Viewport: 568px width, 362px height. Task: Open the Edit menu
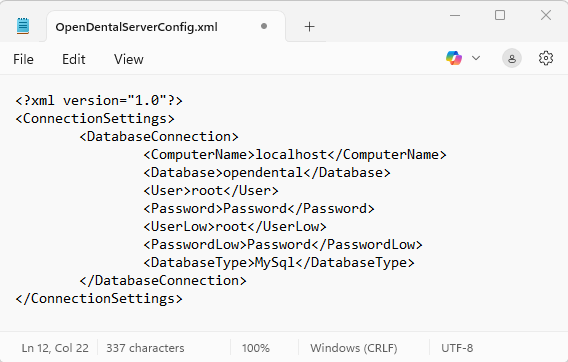pyautogui.click(x=74, y=59)
